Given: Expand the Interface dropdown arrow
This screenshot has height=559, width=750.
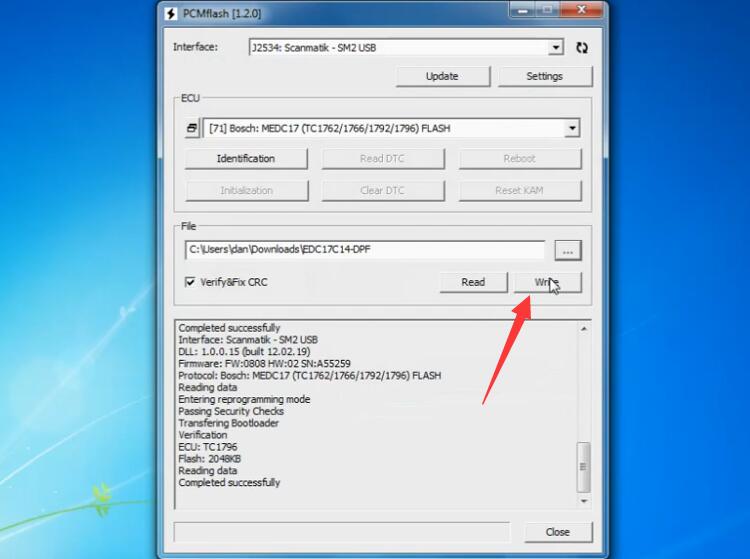Looking at the screenshot, I should pos(555,48).
